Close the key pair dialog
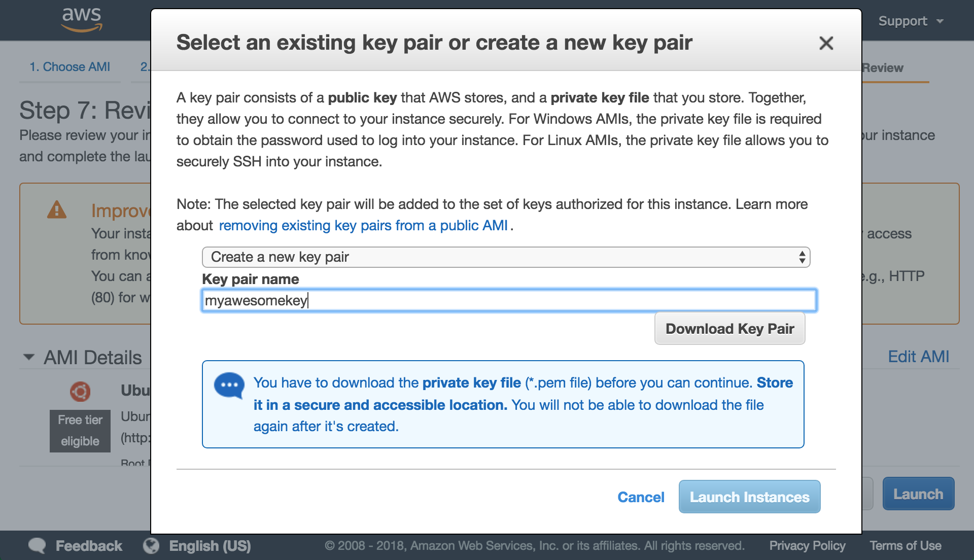The width and height of the screenshot is (974, 560). pos(826,43)
